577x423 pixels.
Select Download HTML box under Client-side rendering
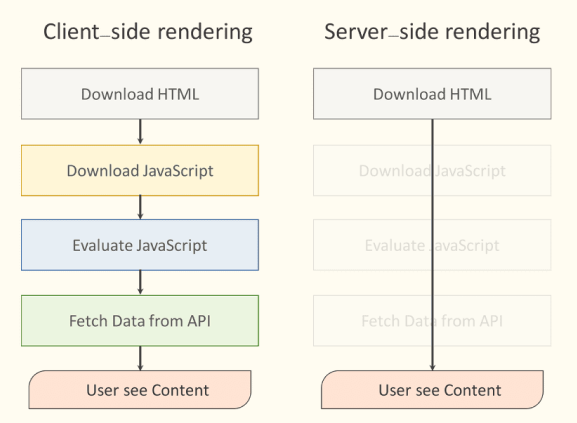pyautogui.click(x=140, y=94)
